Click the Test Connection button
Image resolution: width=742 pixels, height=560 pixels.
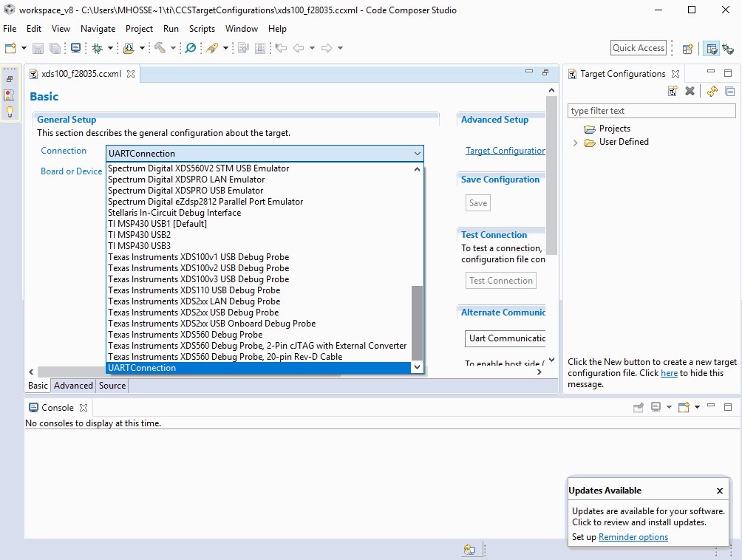click(x=500, y=281)
